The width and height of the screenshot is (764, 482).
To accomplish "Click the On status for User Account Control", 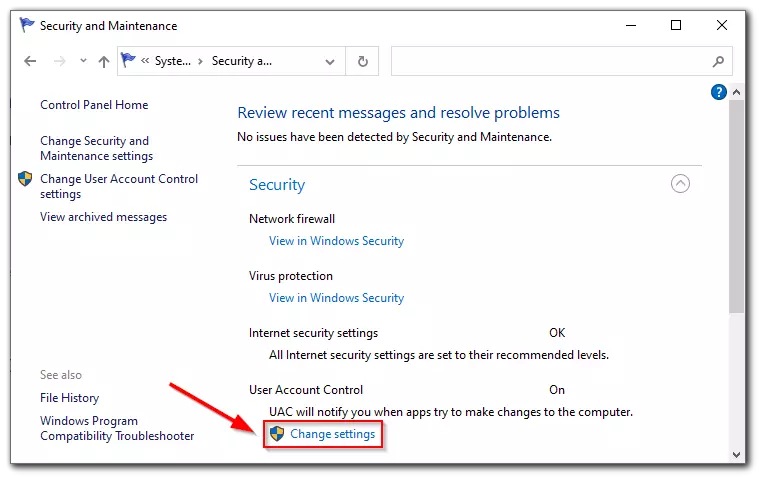I will tap(557, 390).
